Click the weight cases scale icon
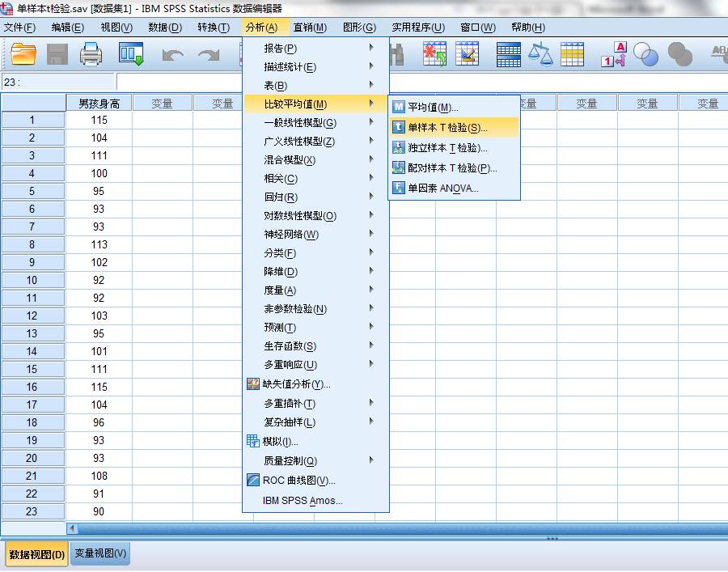This screenshot has width=728, height=572. 540,54
